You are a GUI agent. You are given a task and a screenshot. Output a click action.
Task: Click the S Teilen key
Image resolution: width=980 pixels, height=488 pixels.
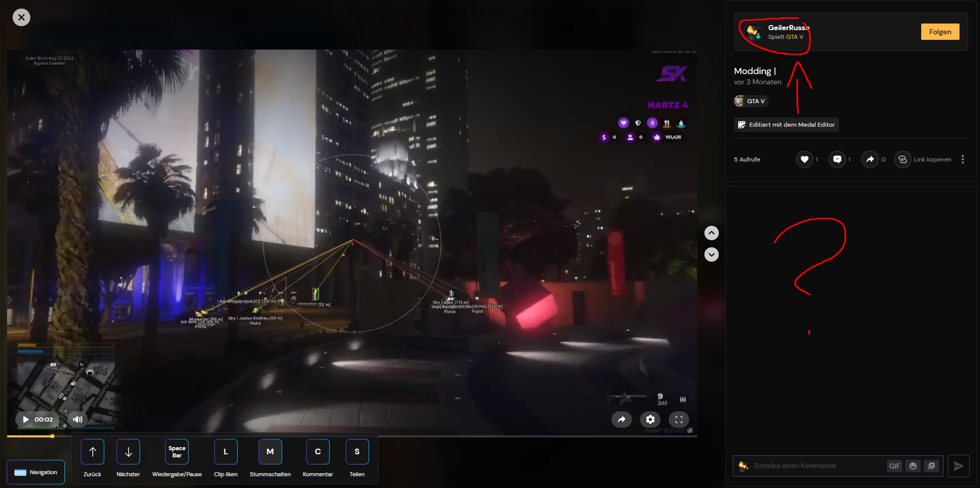pyautogui.click(x=357, y=452)
